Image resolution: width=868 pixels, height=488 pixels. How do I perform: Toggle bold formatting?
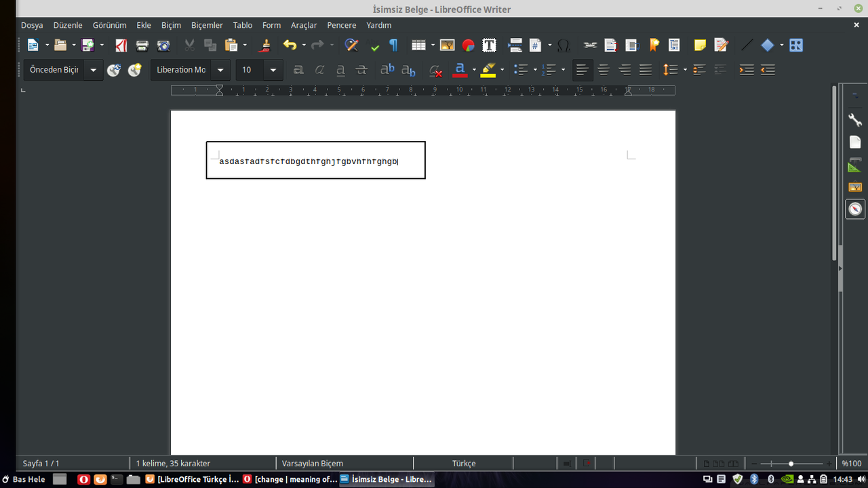298,70
